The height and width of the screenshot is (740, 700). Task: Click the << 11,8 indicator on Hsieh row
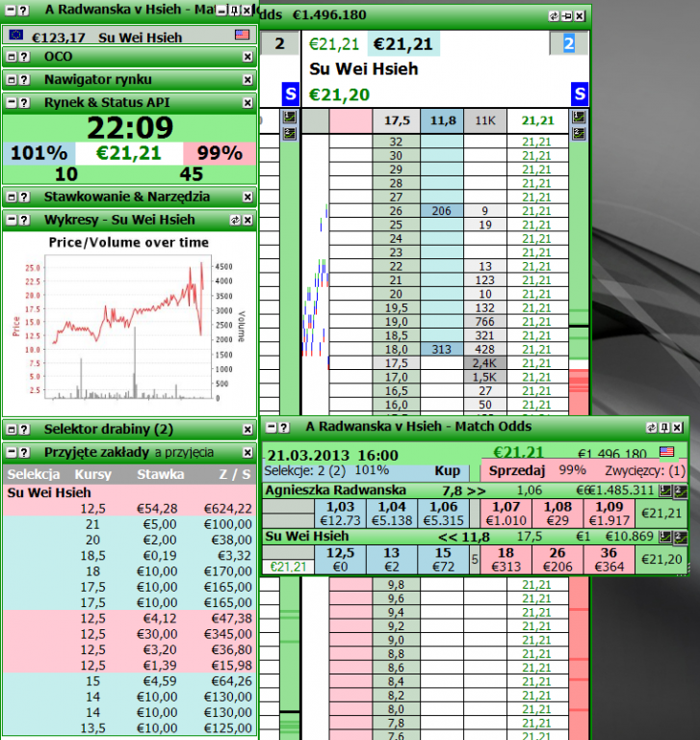[x=464, y=537]
